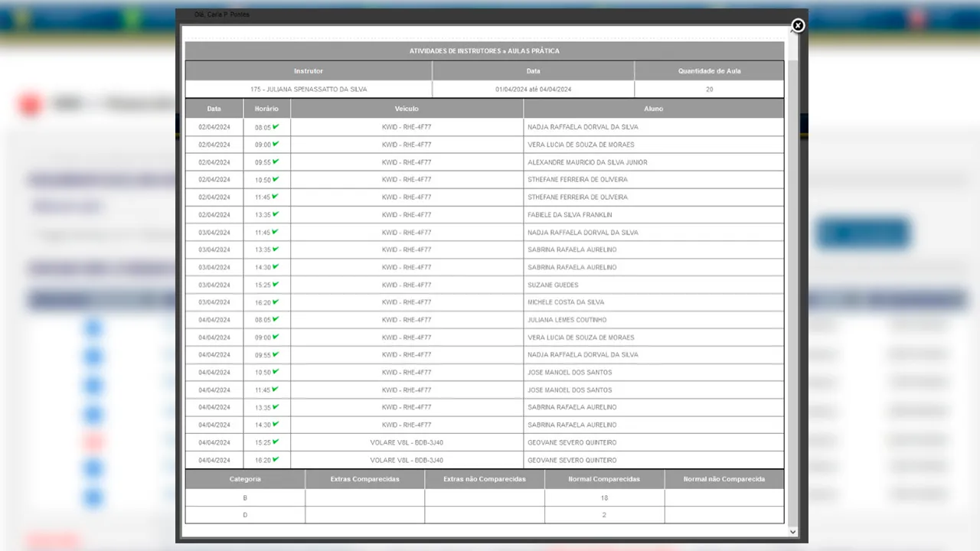Viewport: 980px width, 551px height.
Task: Click green checkmark for 03/04/2024 15:25 lesson
Action: pyautogui.click(x=276, y=285)
